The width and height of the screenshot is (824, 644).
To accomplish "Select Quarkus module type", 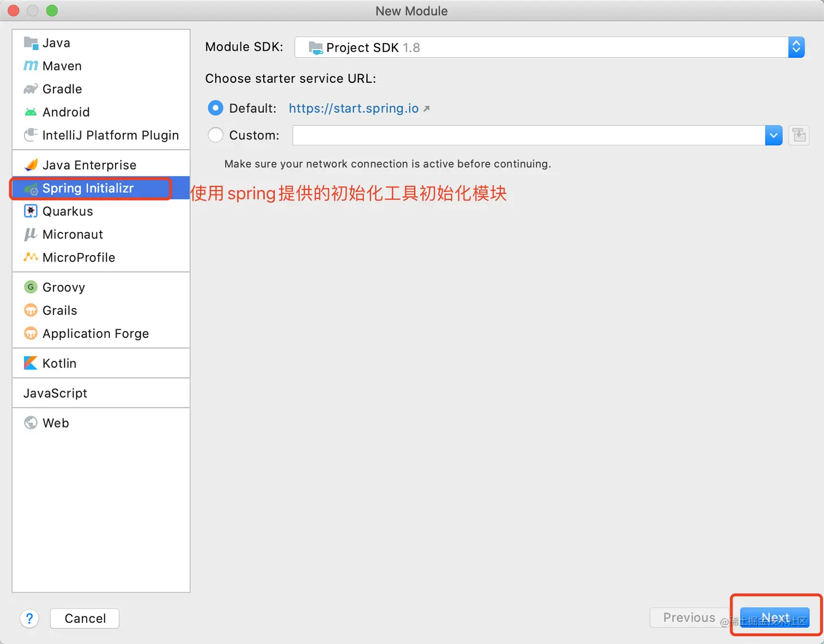I will click(101, 211).
